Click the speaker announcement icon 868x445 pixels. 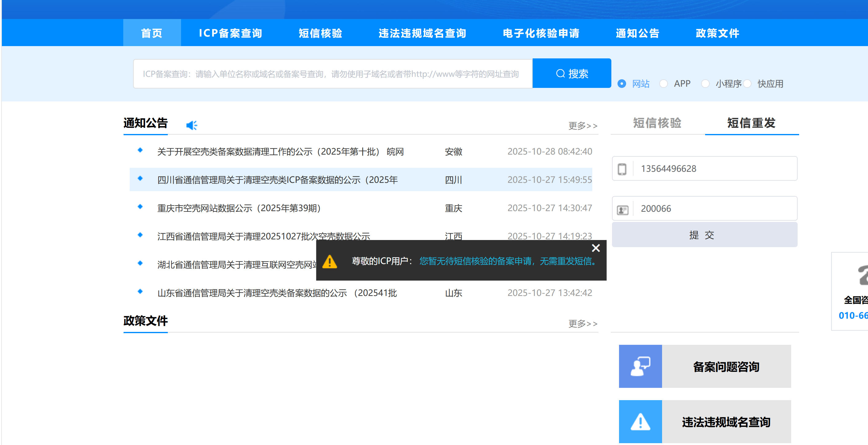coord(192,125)
